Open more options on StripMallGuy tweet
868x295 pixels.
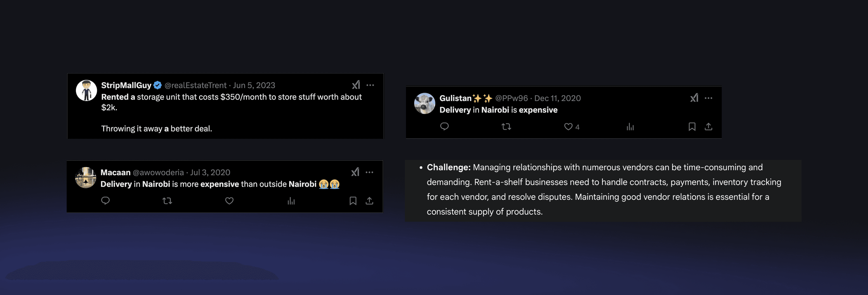tap(370, 85)
